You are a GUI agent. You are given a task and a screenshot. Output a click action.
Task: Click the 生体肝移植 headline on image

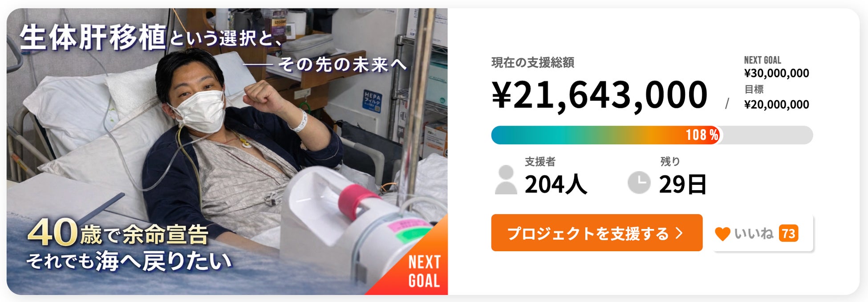pos(93,37)
